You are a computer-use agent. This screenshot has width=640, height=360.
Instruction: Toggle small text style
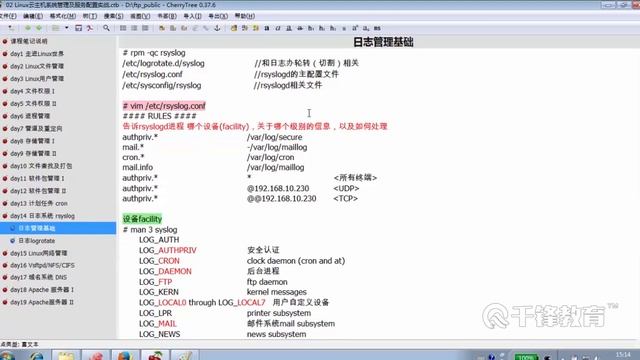coord(344,28)
